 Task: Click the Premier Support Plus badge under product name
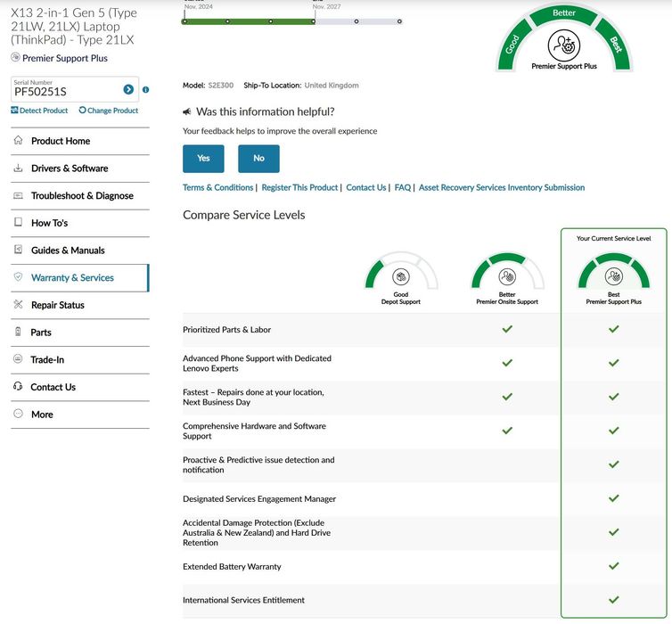[60, 58]
